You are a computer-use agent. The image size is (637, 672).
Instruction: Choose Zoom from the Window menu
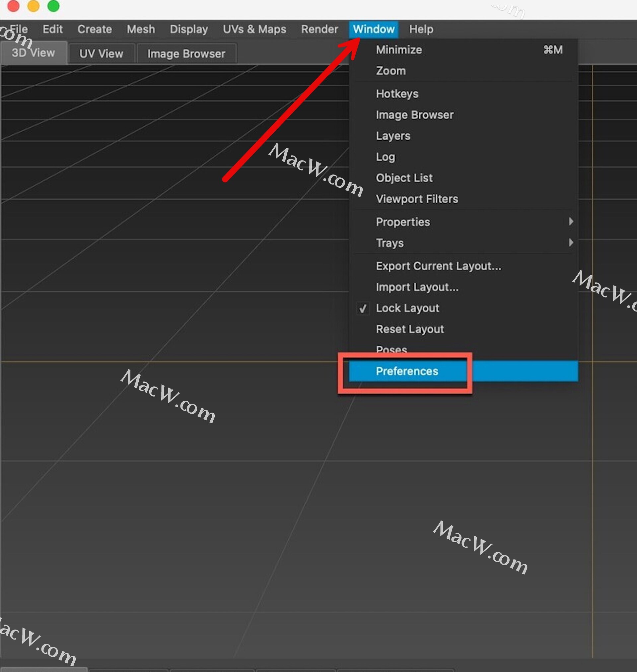[x=464, y=71]
